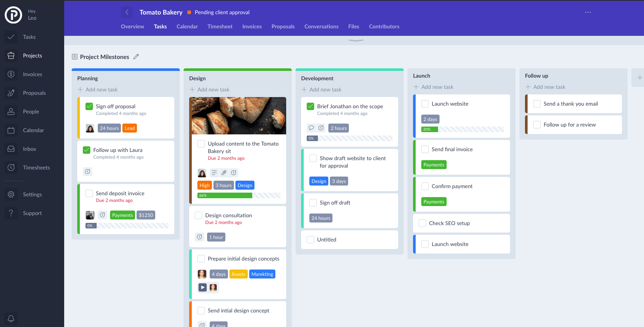Uncheck the Sign off proposal task

tap(89, 106)
